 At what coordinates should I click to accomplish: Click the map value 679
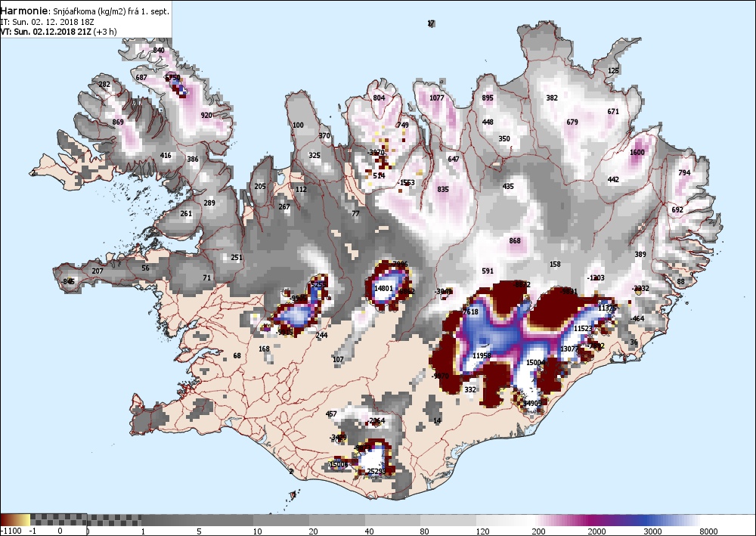coord(572,122)
